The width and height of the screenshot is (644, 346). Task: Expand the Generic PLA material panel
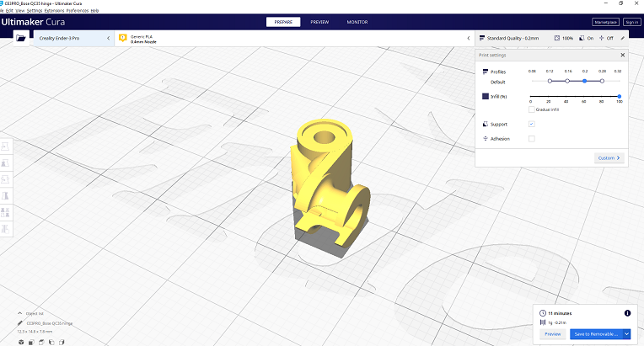[x=295, y=38]
